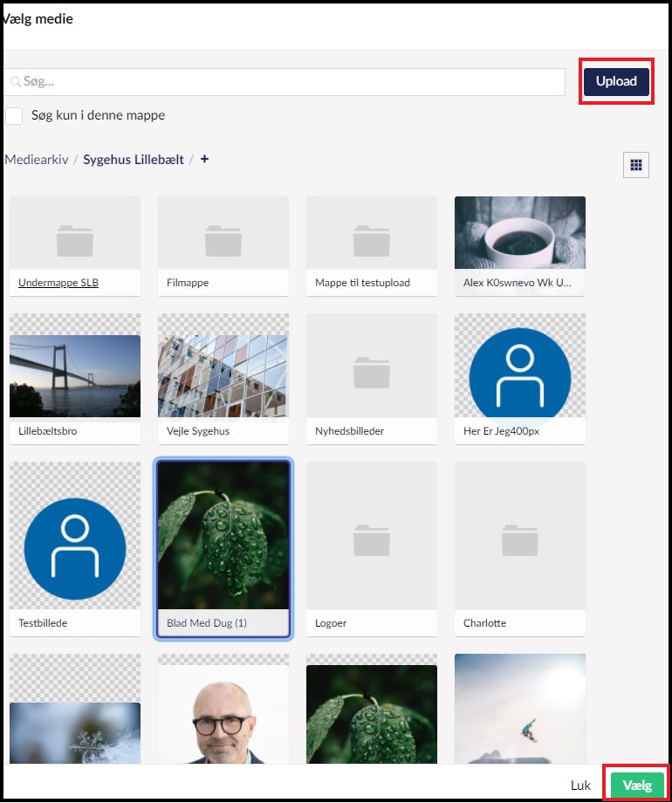Image resolution: width=672 pixels, height=803 pixels.
Task: Open the Charlotte folder icon
Action: [x=520, y=539]
